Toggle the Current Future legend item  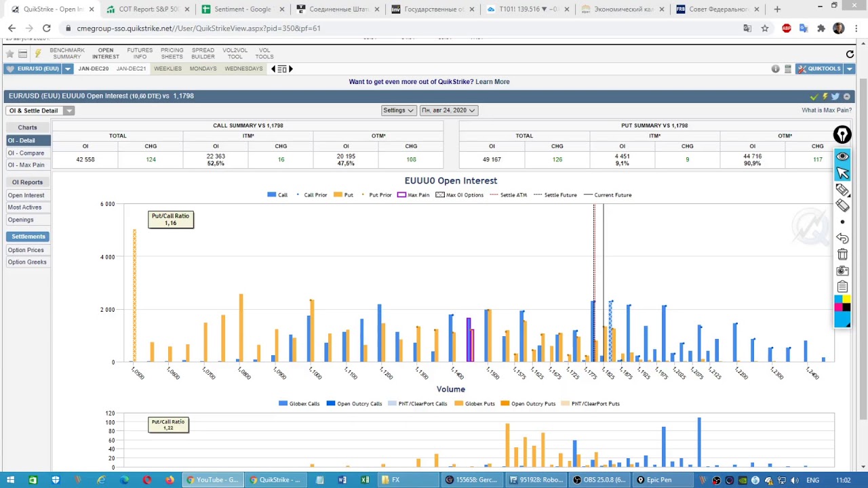pyautogui.click(x=608, y=195)
